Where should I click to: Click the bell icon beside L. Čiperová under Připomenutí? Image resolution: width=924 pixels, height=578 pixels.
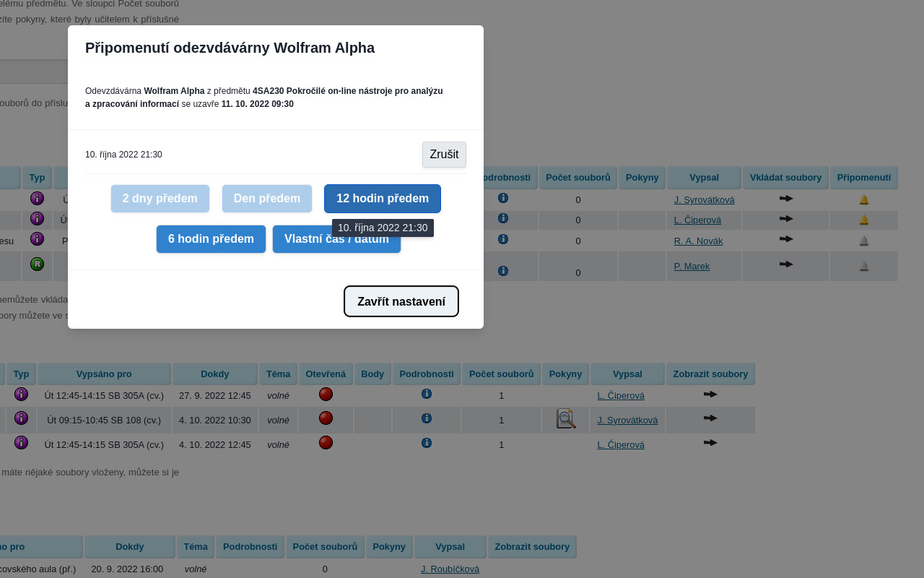tap(864, 220)
